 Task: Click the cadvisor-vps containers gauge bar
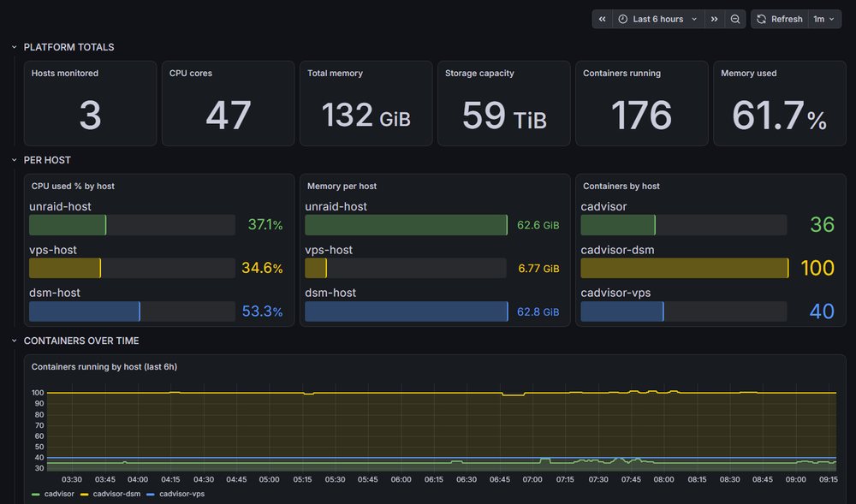(684, 311)
